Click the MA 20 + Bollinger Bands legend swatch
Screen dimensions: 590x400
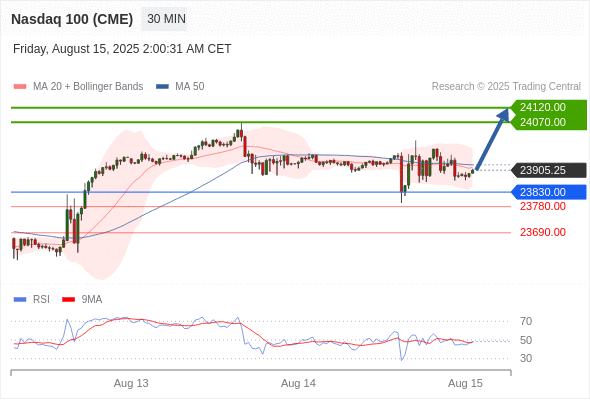(20, 87)
